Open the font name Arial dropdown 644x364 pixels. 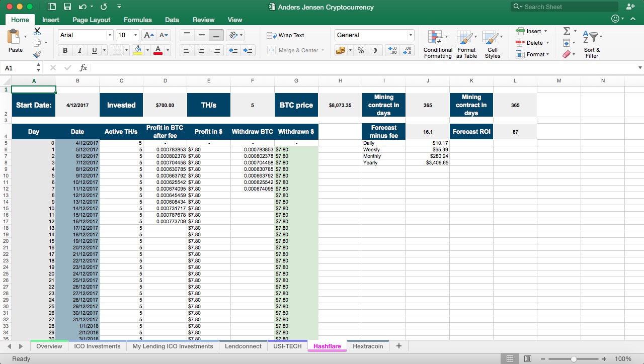[x=110, y=35]
